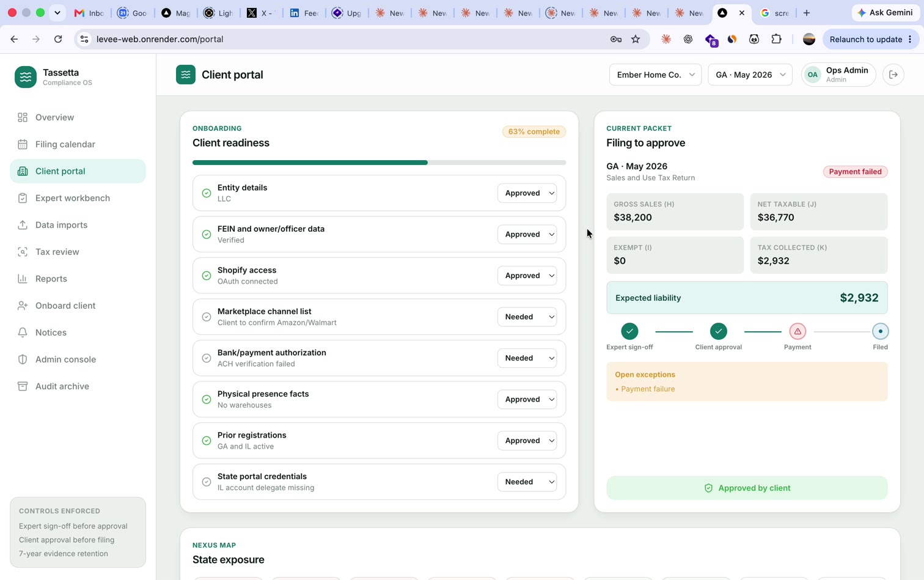Click the Tassetta logo icon
Image resolution: width=924 pixels, height=580 pixels.
(x=26, y=77)
